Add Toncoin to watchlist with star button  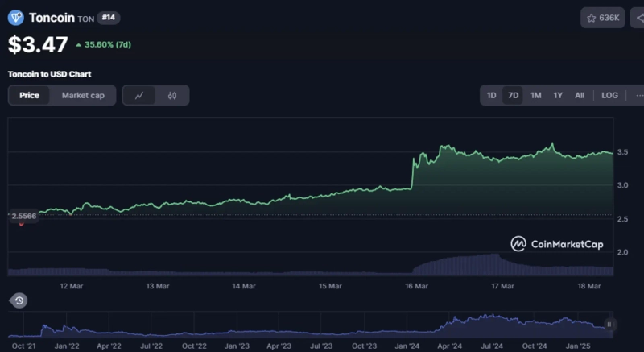pyautogui.click(x=602, y=18)
